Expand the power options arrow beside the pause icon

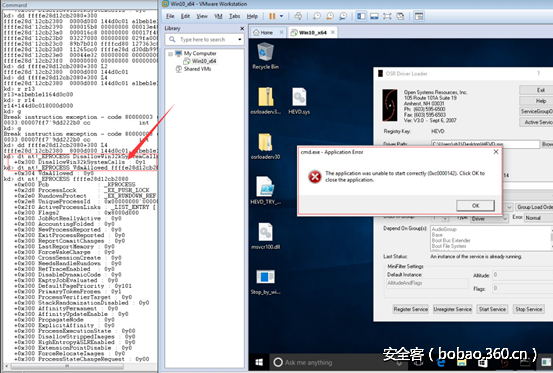[x=281, y=16]
